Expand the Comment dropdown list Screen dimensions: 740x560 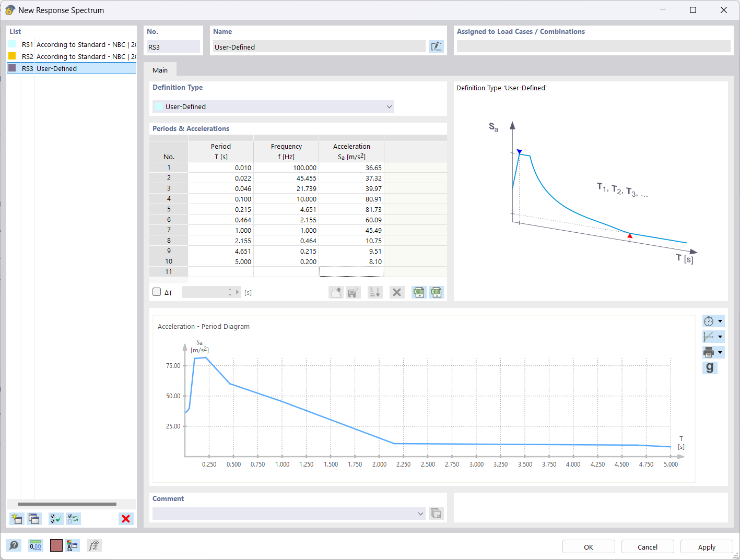[x=420, y=514]
